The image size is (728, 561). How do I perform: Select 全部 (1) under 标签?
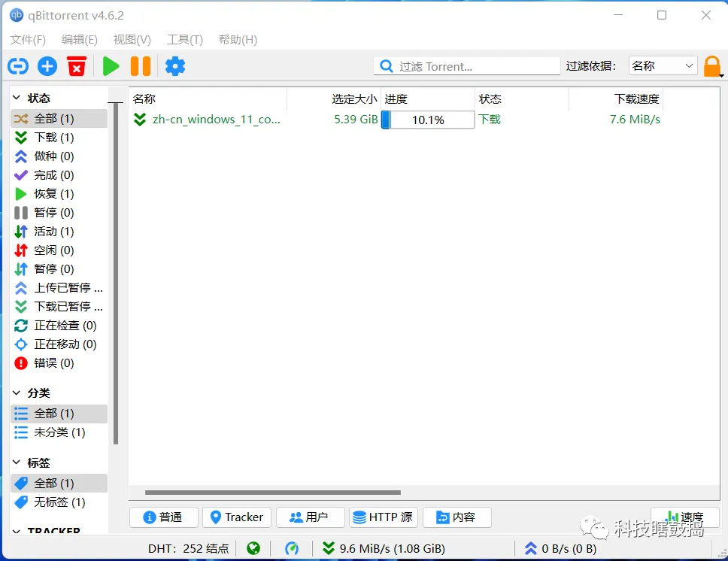[59, 484]
